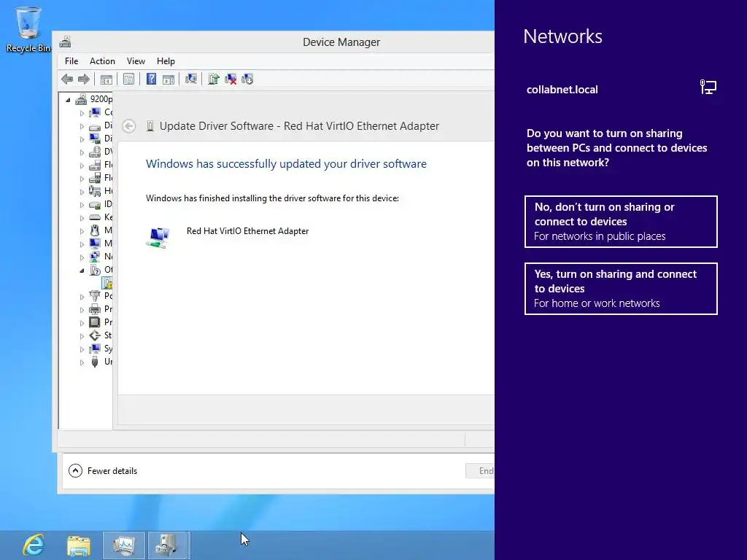The height and width of the screenshot is (560, 747).
Task: Select the keyboard icon in the device tree
Action: click(x=95, y=217)
